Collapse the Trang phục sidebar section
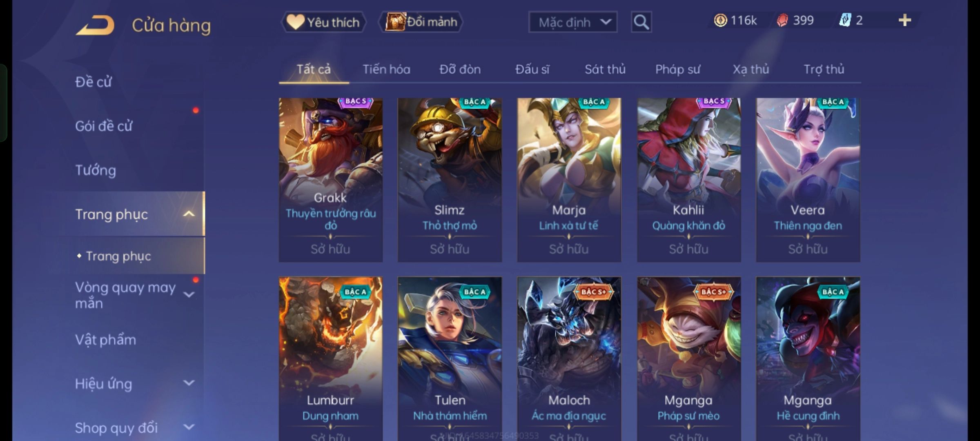The width and height of the screenshot is (980, 441). 189,214
